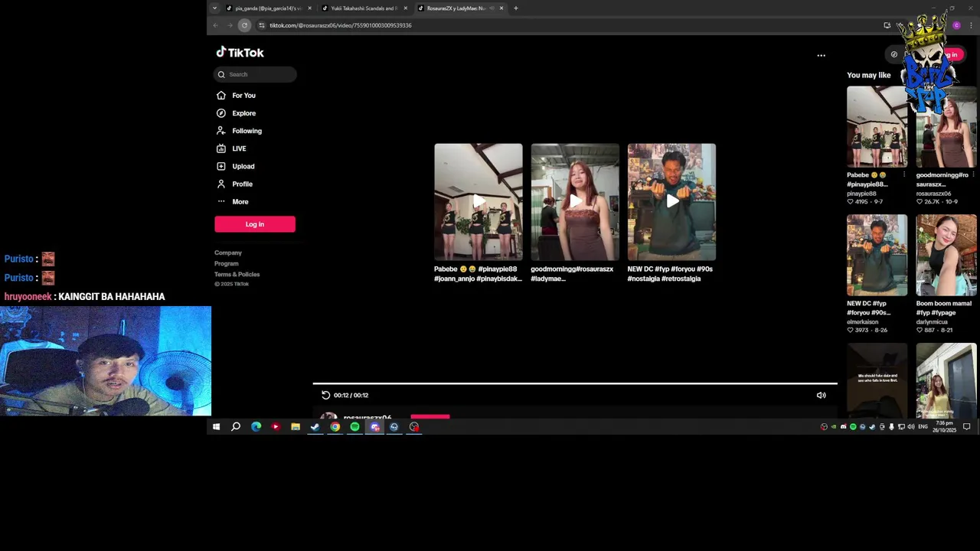Play the NEW DC #fyp center video
This screenshot has width=980, height=551.
click(x=671, y=202)
